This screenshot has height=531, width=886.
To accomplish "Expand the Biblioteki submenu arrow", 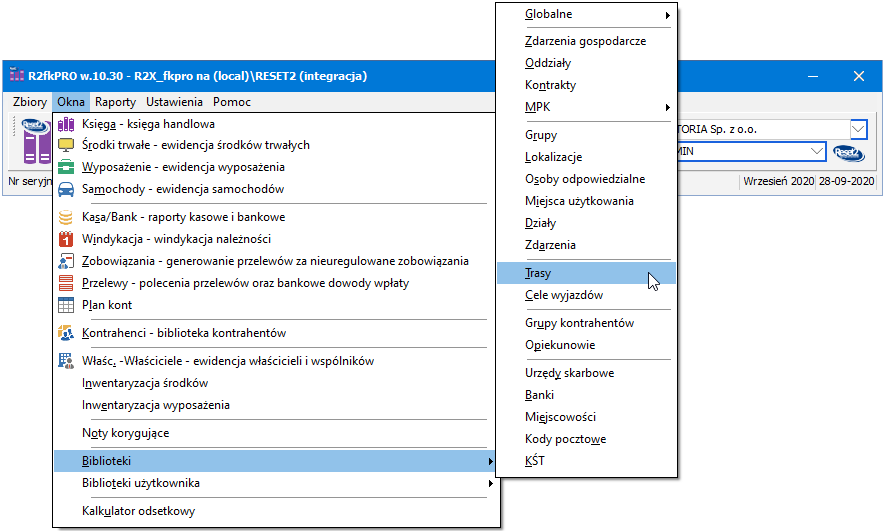I will click(x=490, y=462).
